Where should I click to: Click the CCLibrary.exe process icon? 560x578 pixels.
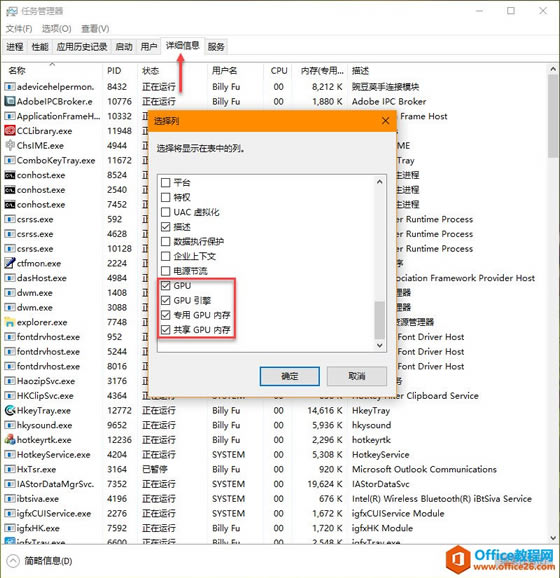coord(10,131)
